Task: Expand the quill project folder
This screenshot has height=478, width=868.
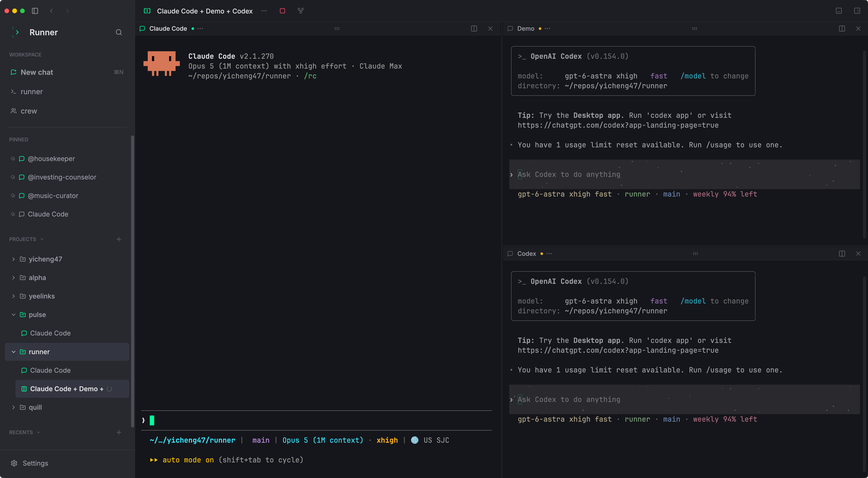Action: tap(13, 407)
